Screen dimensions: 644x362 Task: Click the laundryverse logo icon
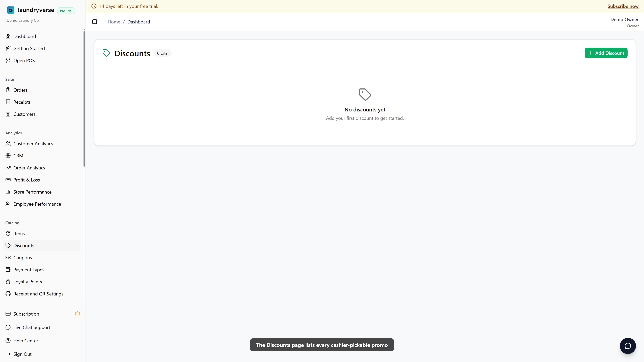point(11,10)
